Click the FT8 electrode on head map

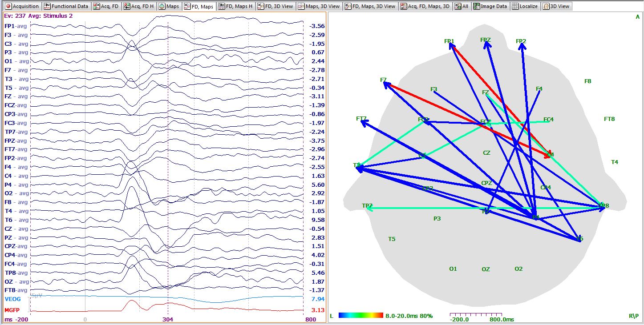click(609, 119)
